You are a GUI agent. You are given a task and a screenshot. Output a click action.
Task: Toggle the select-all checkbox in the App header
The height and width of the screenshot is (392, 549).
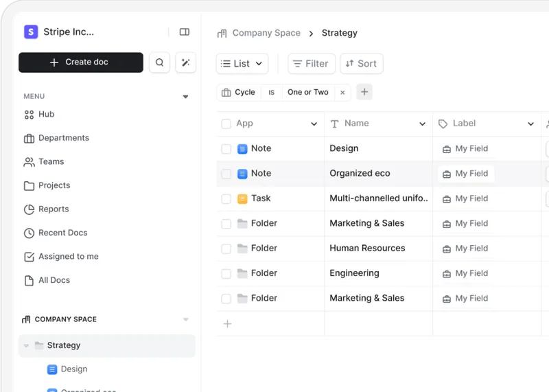[226, 124]
